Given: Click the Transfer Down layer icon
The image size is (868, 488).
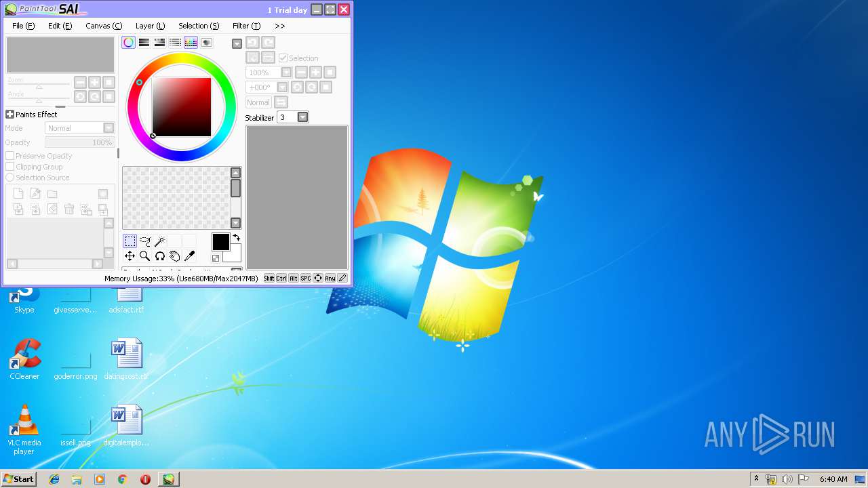Looking at the screenshot, I should pos(19,209).
